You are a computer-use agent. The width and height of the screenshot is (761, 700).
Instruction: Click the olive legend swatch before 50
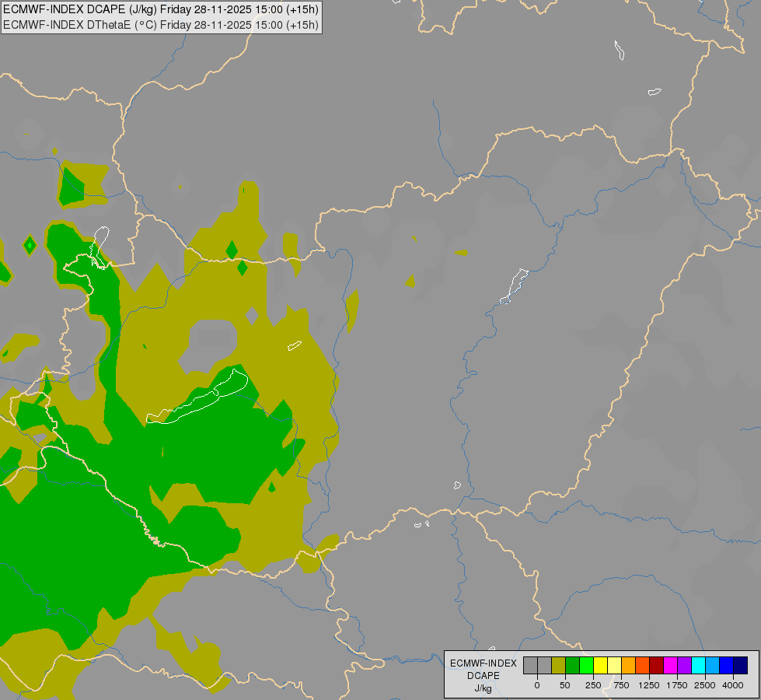[x=558, y=666]
